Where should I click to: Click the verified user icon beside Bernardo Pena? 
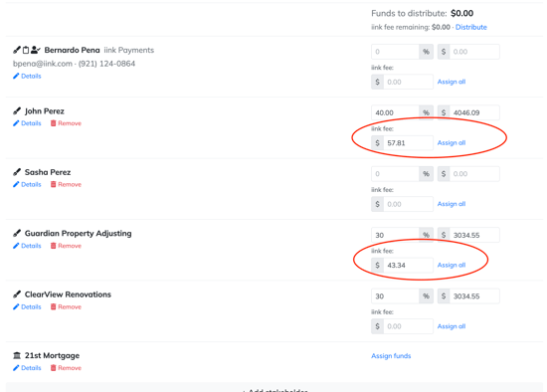(35, 51)
